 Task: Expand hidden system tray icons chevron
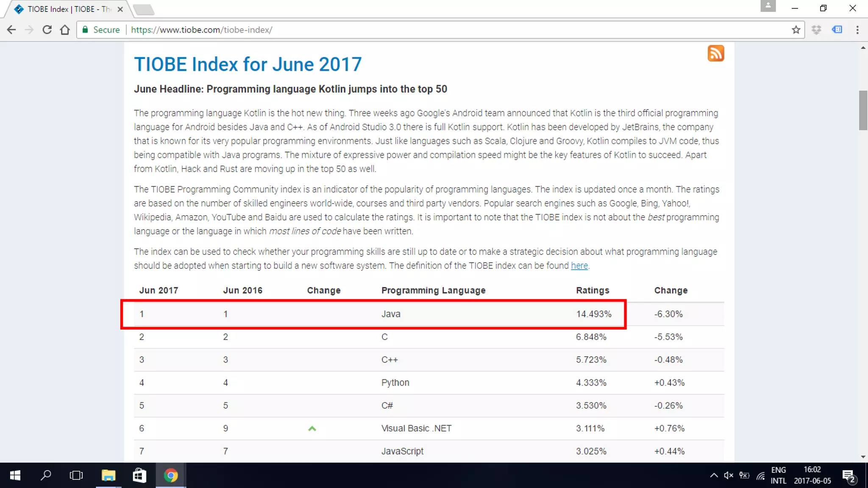(714, 475)
